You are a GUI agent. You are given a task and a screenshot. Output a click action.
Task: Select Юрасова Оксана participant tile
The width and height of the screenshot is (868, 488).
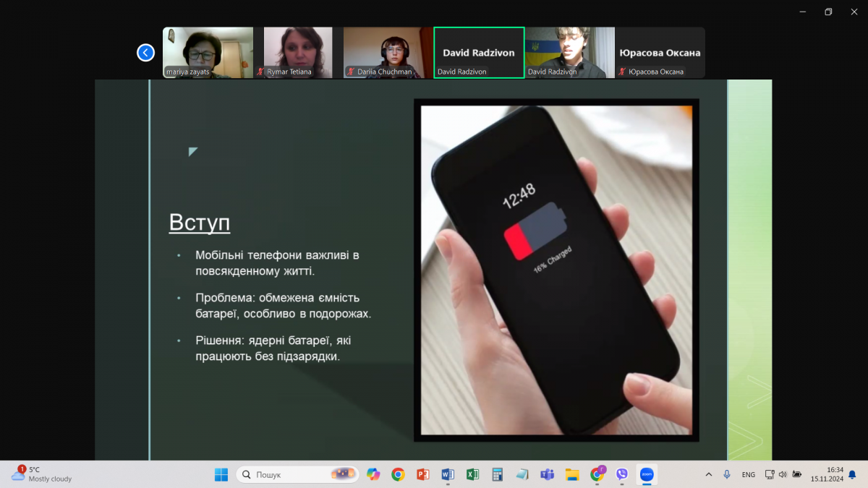coord(660,53)
